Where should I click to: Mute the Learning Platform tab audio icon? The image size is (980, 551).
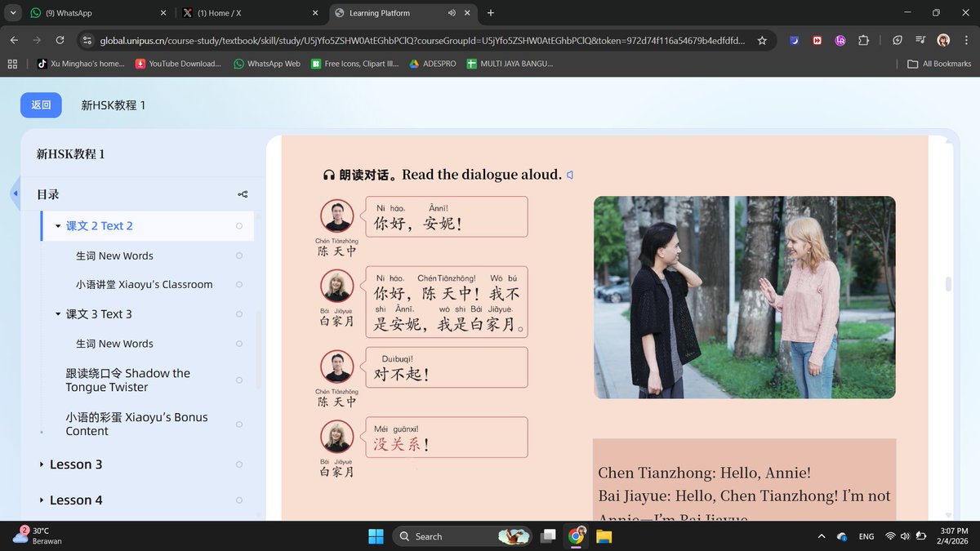452,13
